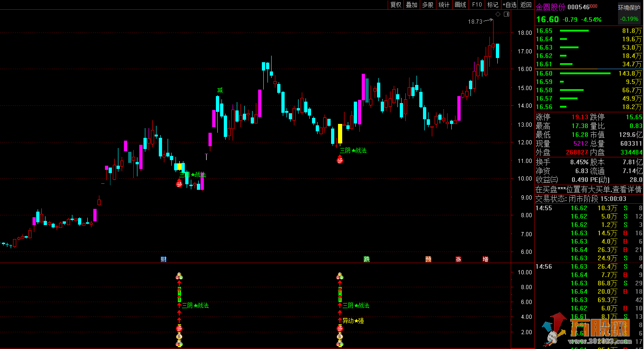The image size is (644, 349).
Task: Click the 10.00 indicator axis label
Action: [525, 272]
